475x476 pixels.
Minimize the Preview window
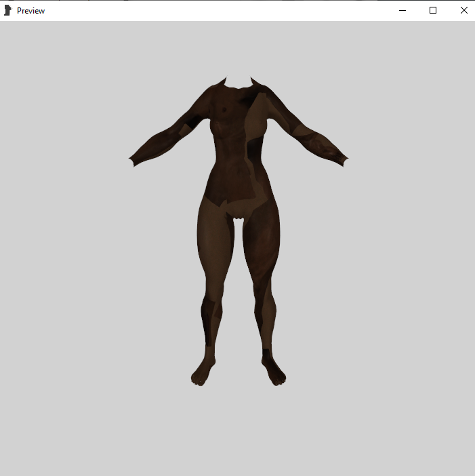click(x=402, y=10)
